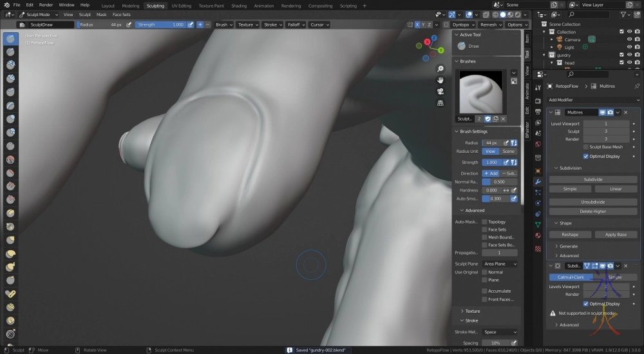Remove the Multires modifier with X
This screenshot has width=644, height=354.
(625, 112)
